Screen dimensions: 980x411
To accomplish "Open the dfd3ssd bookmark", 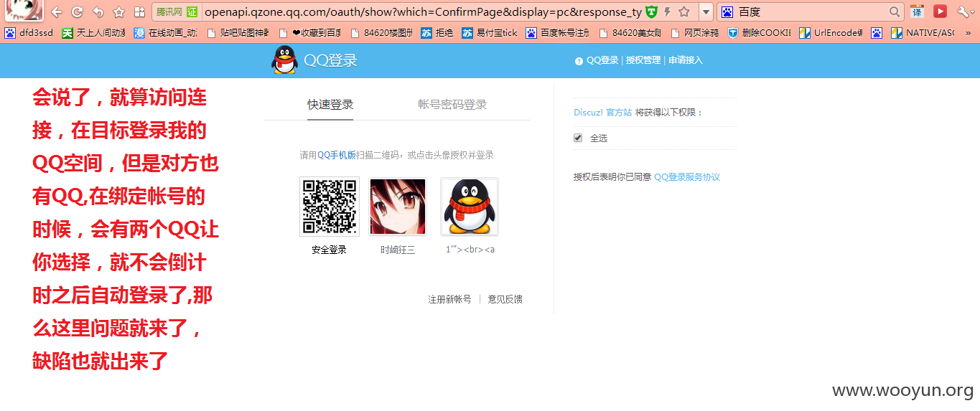I will coord(29,33).
